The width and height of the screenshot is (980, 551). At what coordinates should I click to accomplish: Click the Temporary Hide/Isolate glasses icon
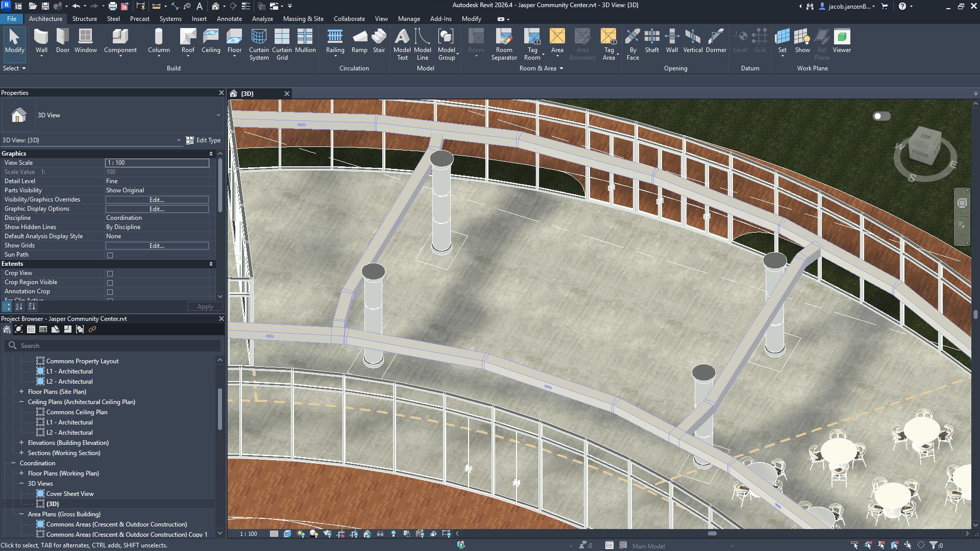[380, 534]
